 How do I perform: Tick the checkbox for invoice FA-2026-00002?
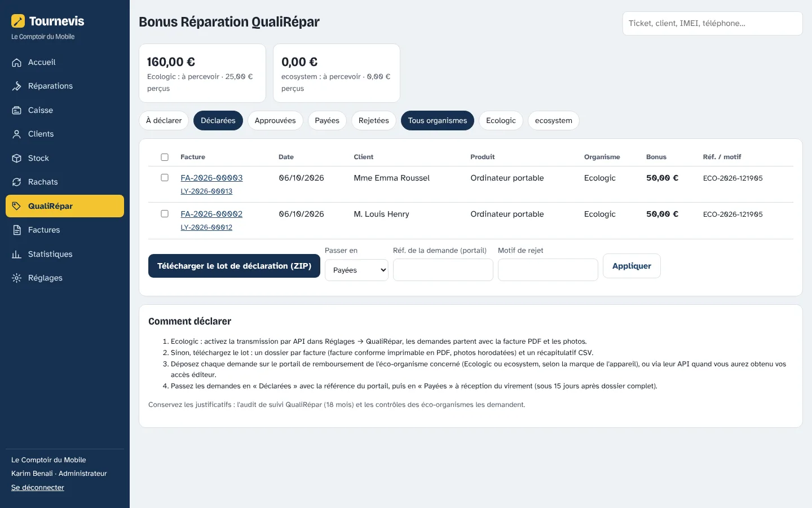(x=165, y=214)
